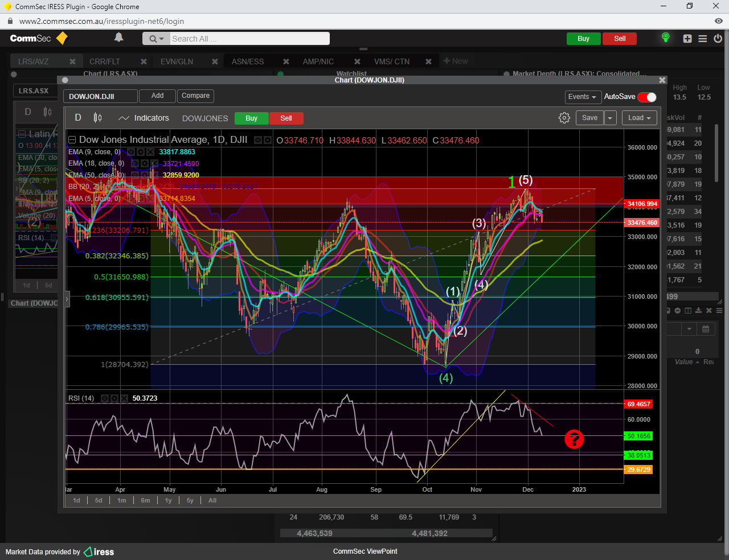This screenshot has height=560, width=729.
Task: Remove the EMA 9 indicator
Action: pyautogui.click(x=150, y=152)
